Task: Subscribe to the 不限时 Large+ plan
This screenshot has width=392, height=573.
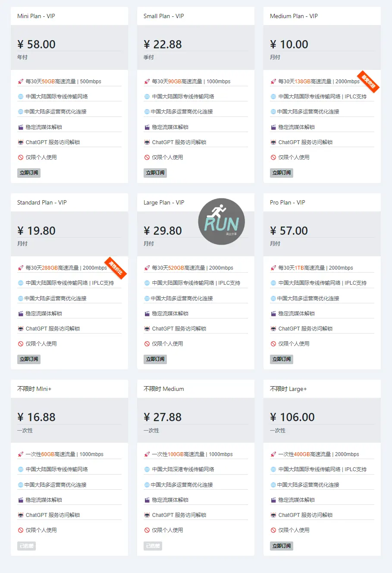Action: [282, 546]
